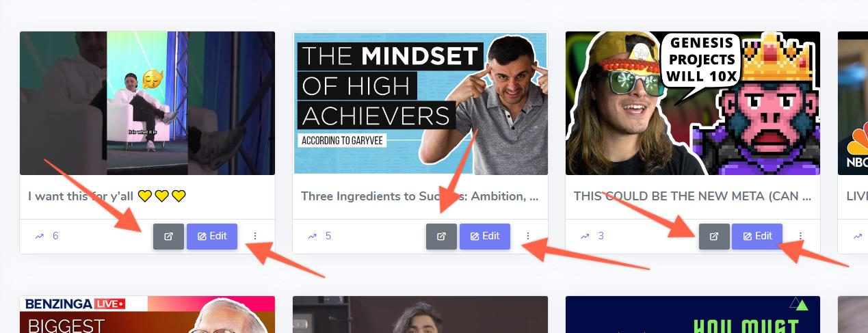
Task: Open external link for 'I want this for y'all' card
Action: point(168,237)
